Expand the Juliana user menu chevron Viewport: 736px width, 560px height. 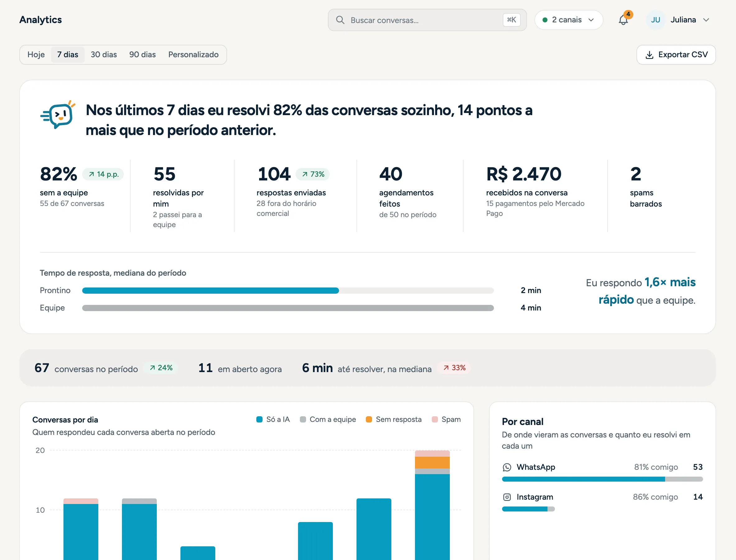pos(706,20)
